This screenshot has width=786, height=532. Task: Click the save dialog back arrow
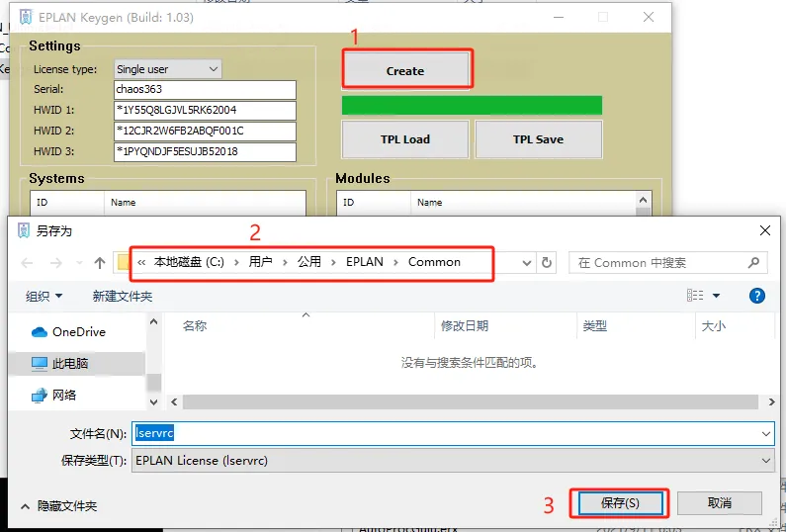[x=27, y=263]
